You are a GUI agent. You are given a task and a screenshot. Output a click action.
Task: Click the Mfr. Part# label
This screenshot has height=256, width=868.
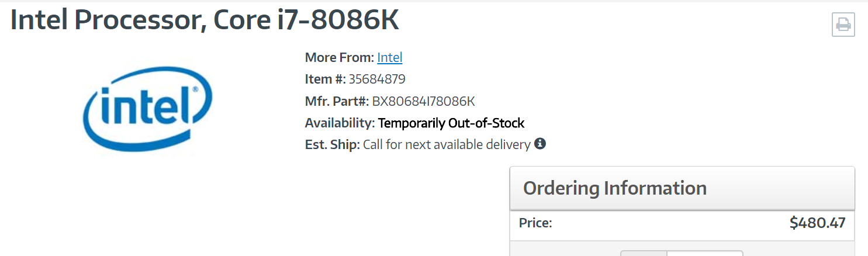click(x=337, y=101)
